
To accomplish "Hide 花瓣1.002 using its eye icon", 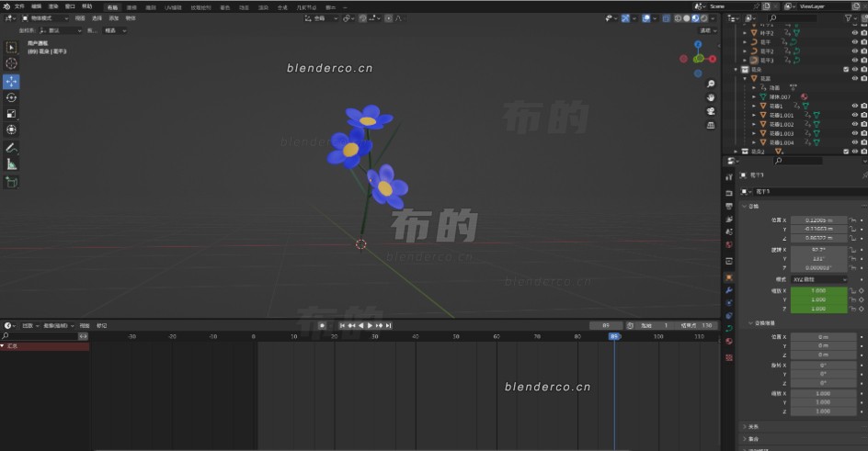I will tap(855, 124).
